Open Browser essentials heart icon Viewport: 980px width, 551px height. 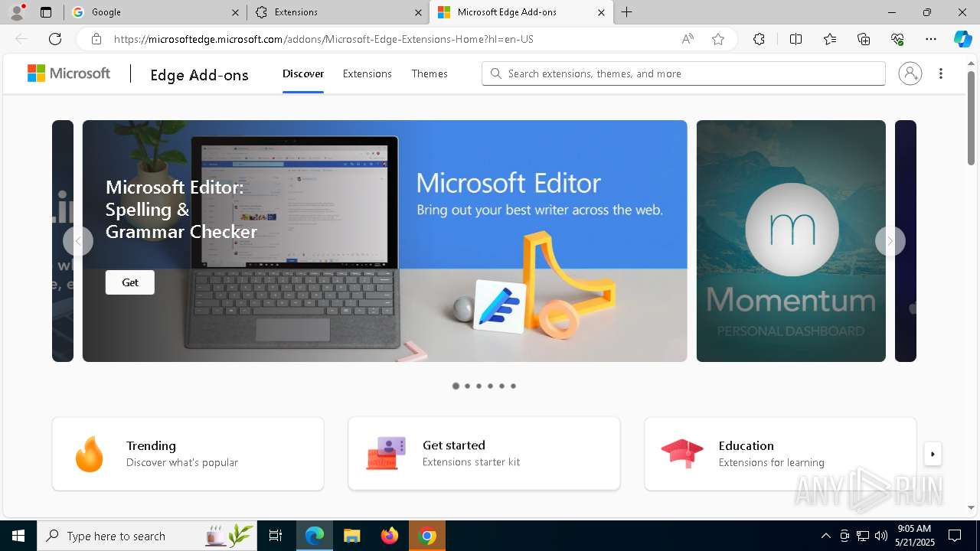click(897, 39)
